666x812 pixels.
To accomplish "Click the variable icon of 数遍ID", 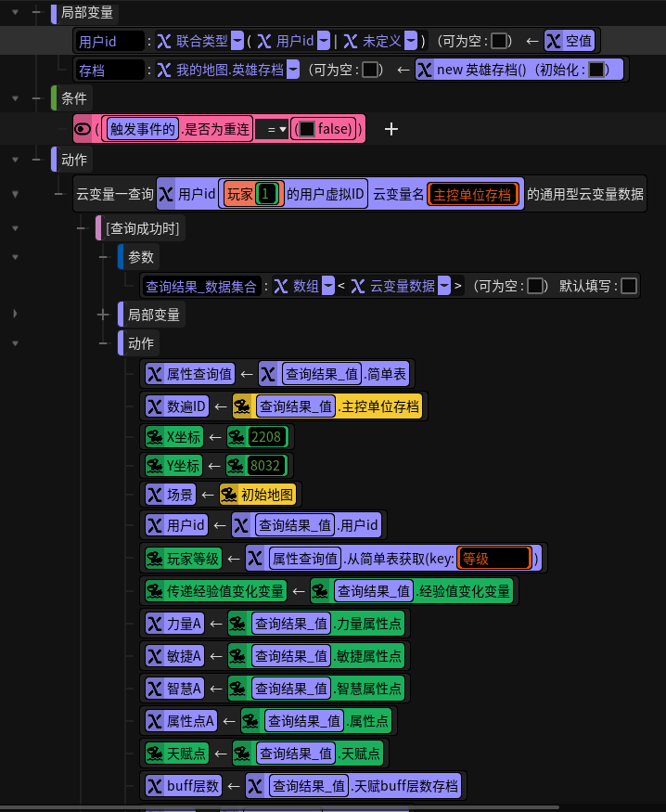I will tap(155, 406).
